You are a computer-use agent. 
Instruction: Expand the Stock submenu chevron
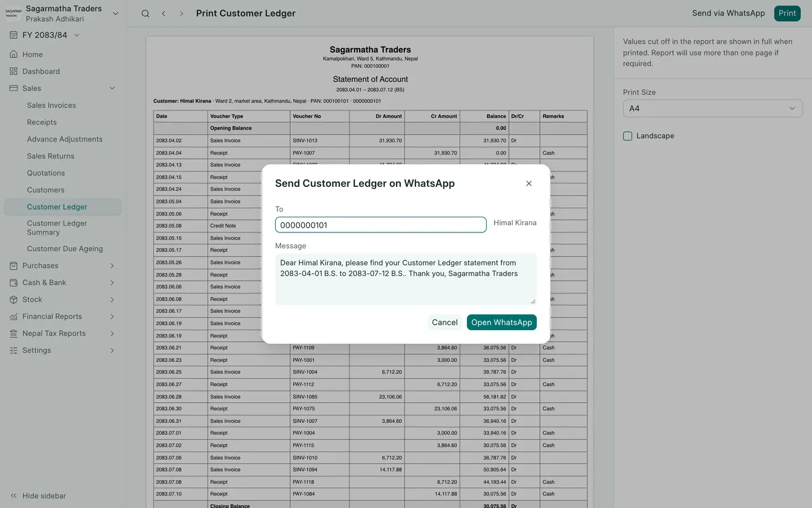coord(112,300)
